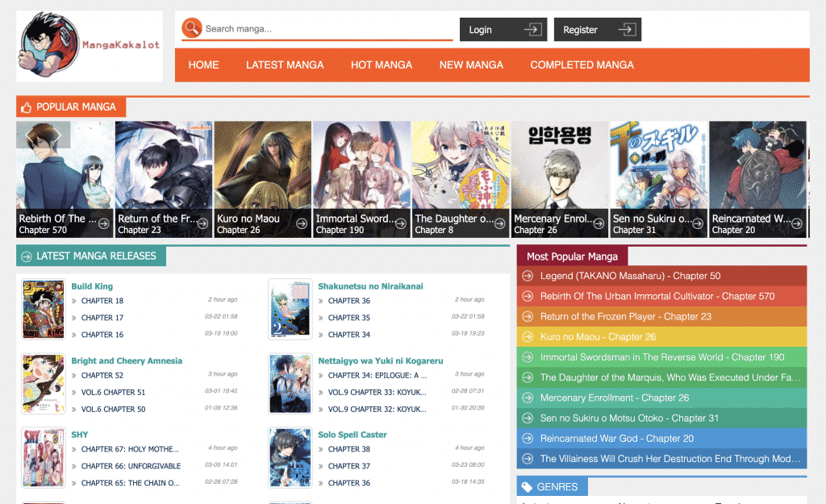The image size is (826, 504).
Task: Select Return of the Frozen Player popular card
Action: pos(164,179)
